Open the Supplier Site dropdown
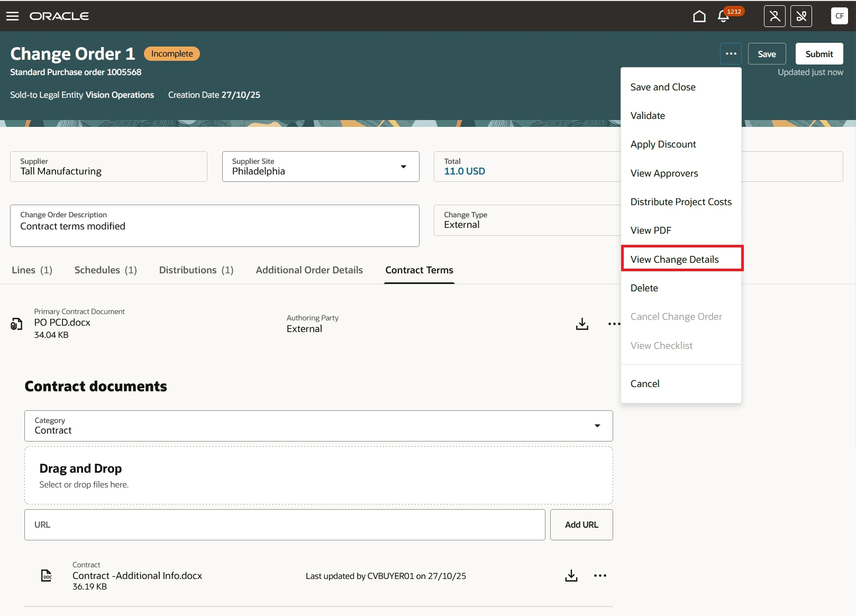This screenshot has width=856, height=616. coord(404,167)
